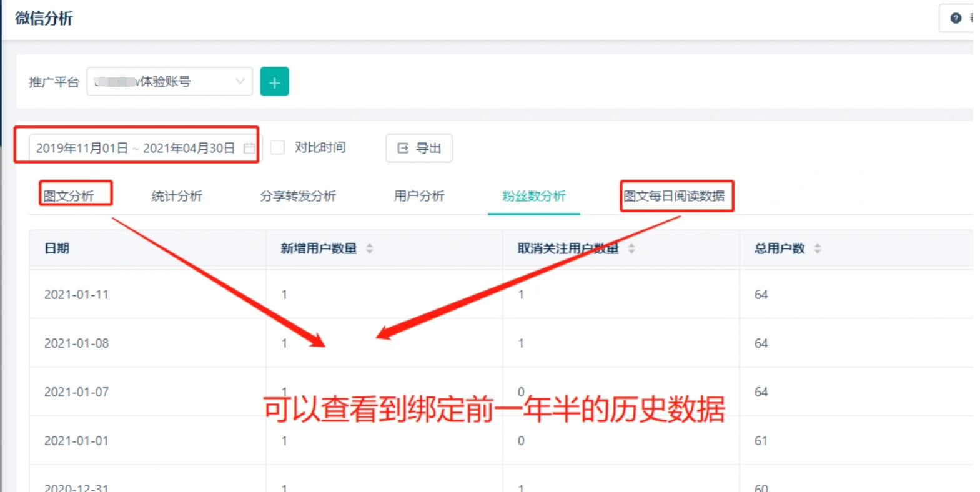The image size is (980, 492).
Task: Click the date range input field
Action: 145,148
